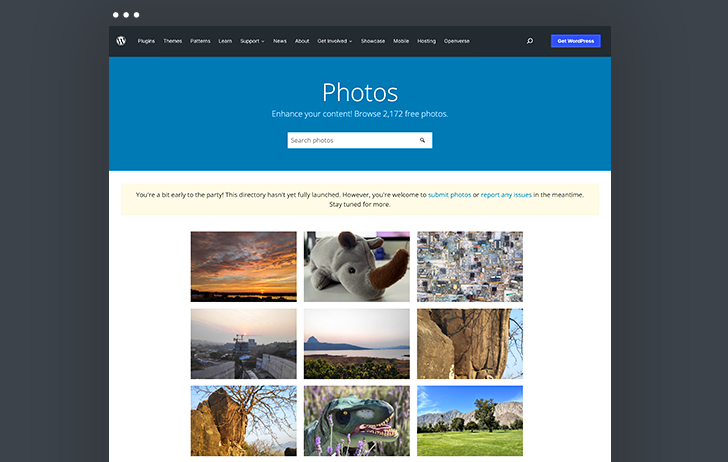This screenshot has height=462, width=728.
Task: Open the Mobile nav link
Action: click(401, 41)
